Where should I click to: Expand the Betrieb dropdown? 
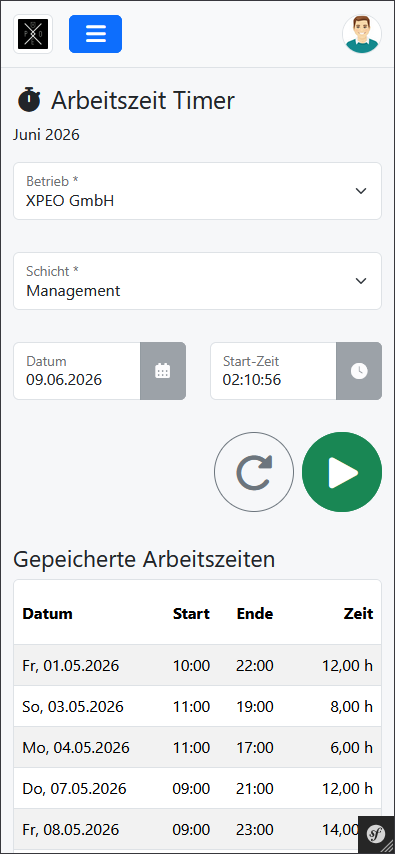[197, 191]
